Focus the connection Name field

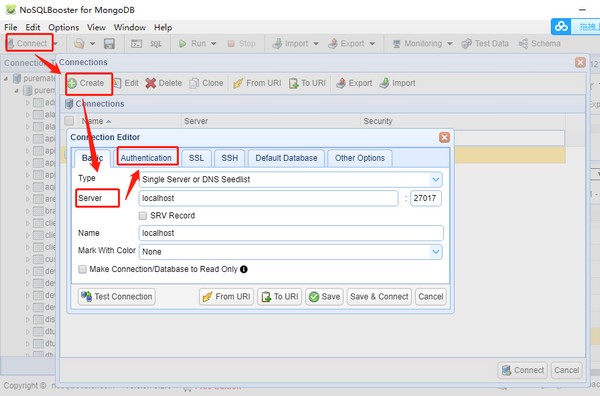pos(291,233)
